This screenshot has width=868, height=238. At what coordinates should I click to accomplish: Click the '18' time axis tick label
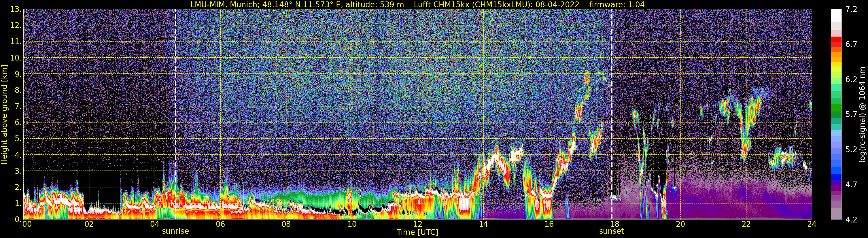pos(614,224)
